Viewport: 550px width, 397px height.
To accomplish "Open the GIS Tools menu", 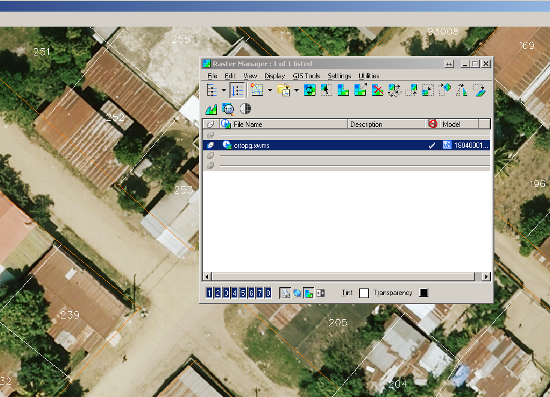I will (x=306, y=76).
